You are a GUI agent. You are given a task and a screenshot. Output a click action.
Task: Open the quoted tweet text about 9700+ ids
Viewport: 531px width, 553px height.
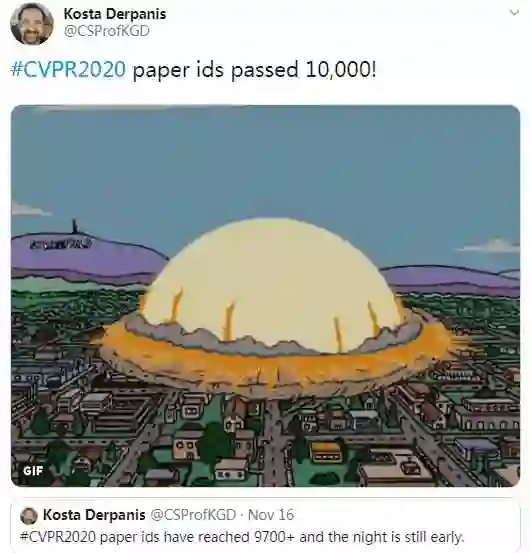pos(242,537)
